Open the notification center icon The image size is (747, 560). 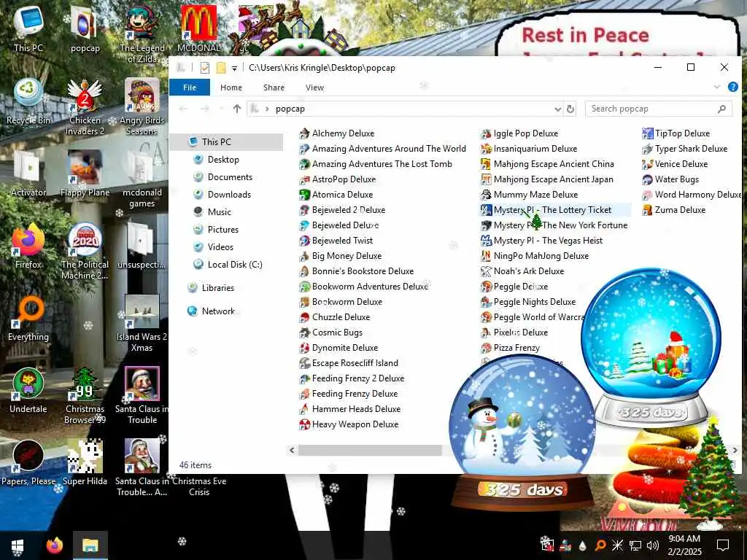(723, 545)
